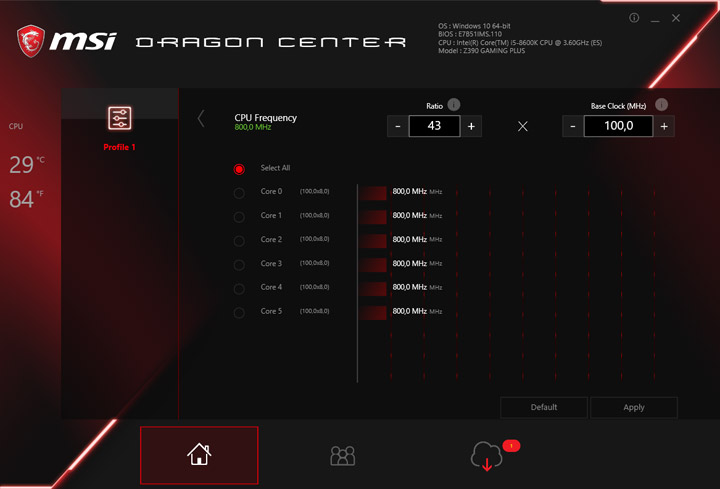Click the Select All label
This screenshot has width=720, height=489.
point(276,168)
